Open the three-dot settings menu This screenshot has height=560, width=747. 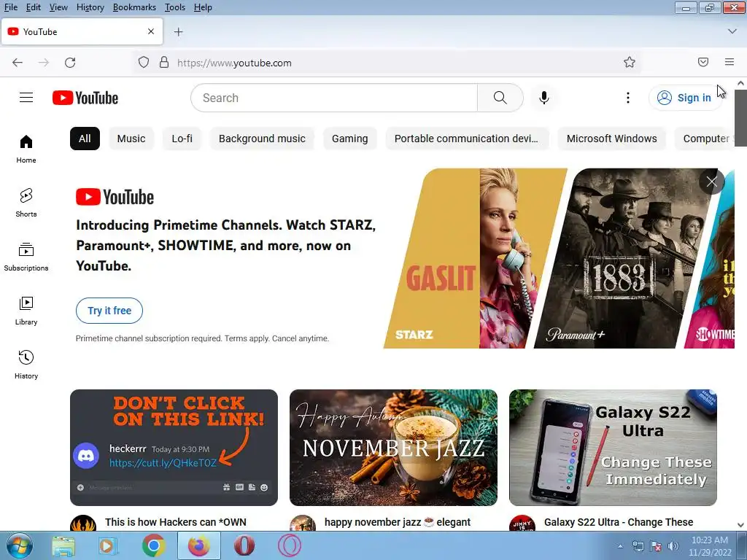coord(628,98)
